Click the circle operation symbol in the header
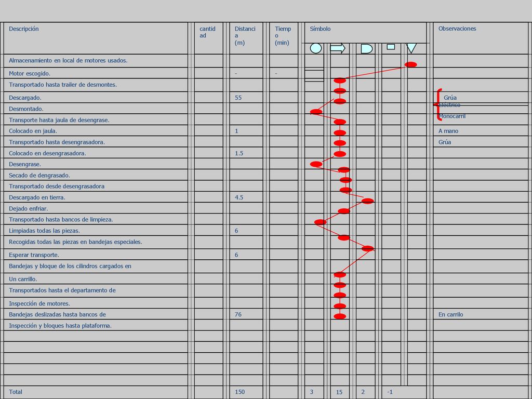The image size is (532, 399). [x=315, y=48]
